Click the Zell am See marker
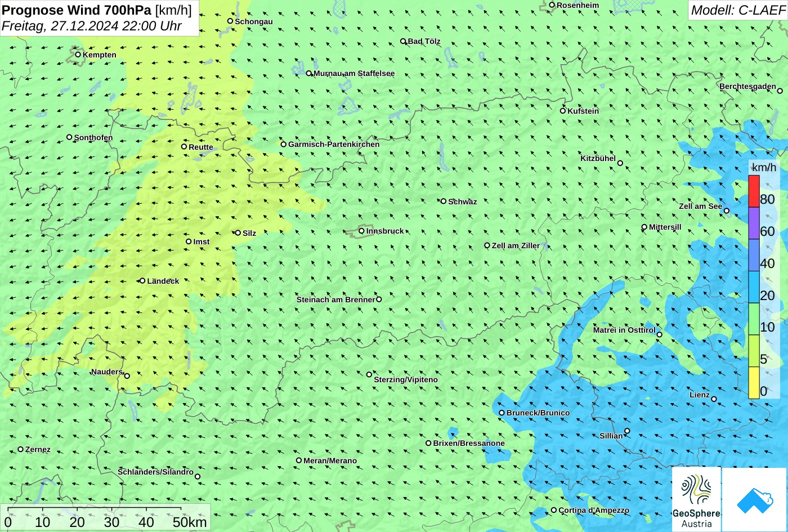 tap(726, 211)
